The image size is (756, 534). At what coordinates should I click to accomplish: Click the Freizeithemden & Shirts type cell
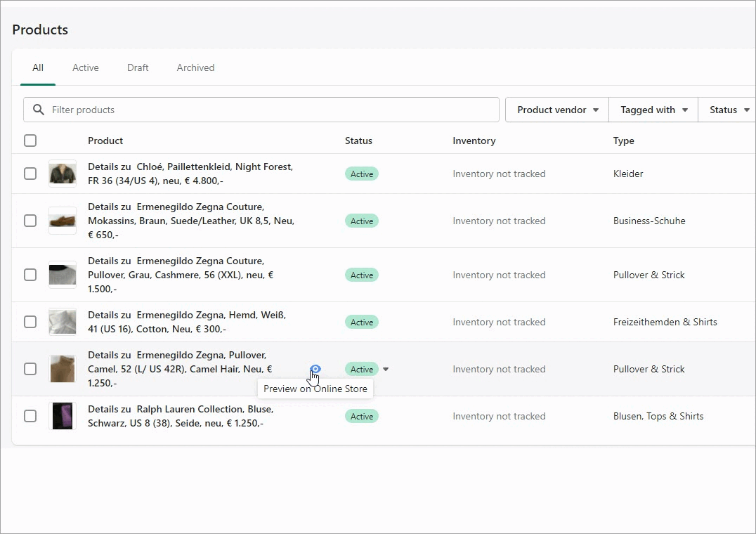tap(665, 323)
